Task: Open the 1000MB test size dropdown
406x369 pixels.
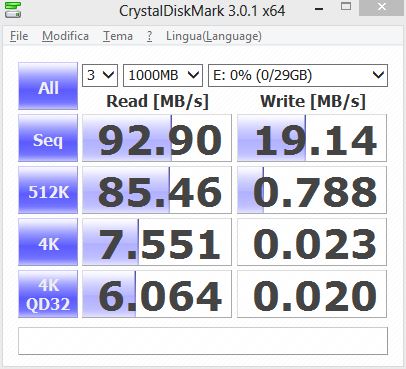Action: [x=163, y=75]
